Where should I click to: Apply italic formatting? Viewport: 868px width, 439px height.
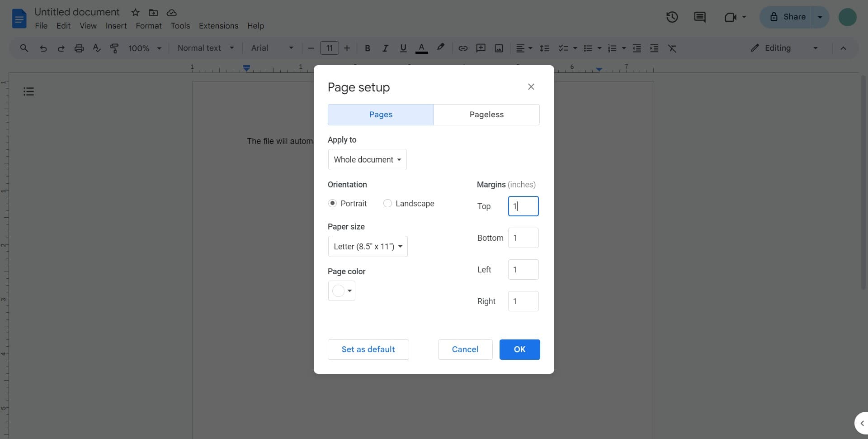tap(385, 48)
